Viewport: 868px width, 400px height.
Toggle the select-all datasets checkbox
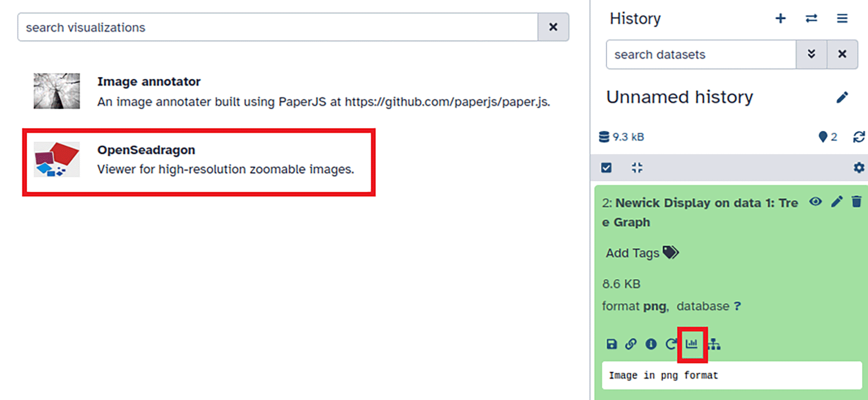[606, 168]
